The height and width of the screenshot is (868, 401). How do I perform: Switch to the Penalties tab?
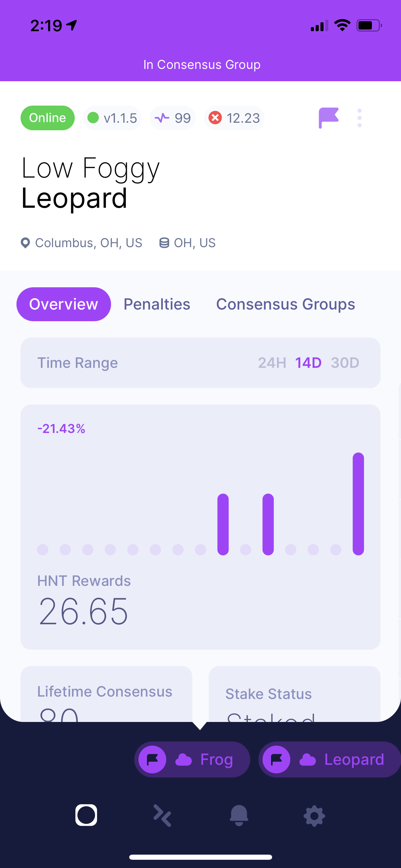point(157,304)
